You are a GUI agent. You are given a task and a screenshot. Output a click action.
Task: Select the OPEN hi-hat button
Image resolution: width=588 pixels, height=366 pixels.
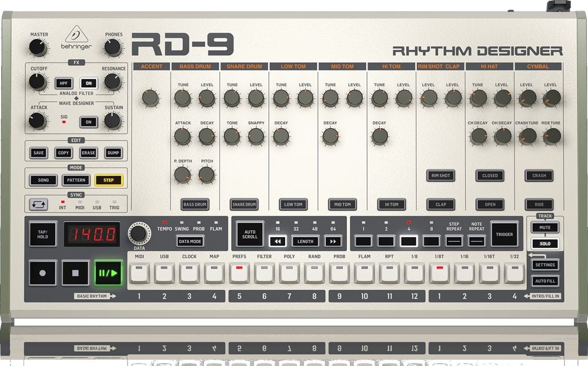(490, 205)
